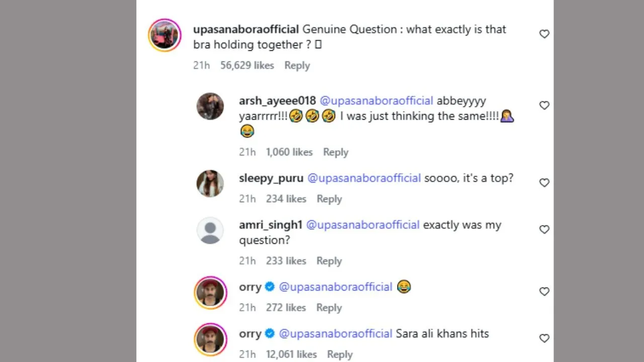
Task: Like upasanaboraofficial's top comment with heart
Action: coord(544,34)
